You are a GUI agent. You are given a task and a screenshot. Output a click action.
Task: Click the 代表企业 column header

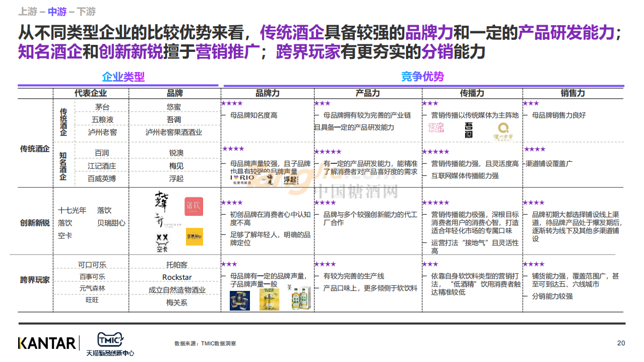(91, 93)
